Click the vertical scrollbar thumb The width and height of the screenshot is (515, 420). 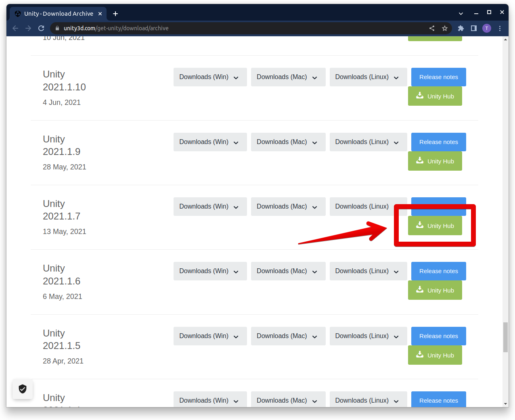pos(505,337)
